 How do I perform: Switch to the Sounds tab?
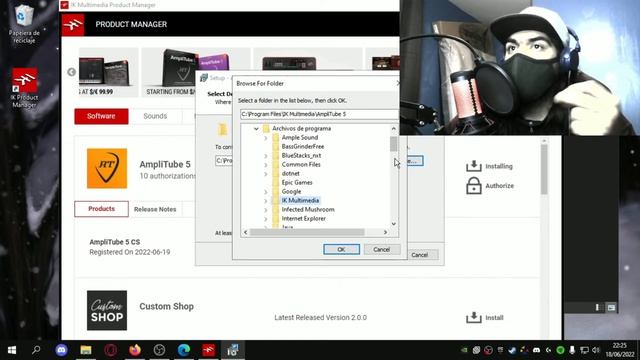coord(155,116)
